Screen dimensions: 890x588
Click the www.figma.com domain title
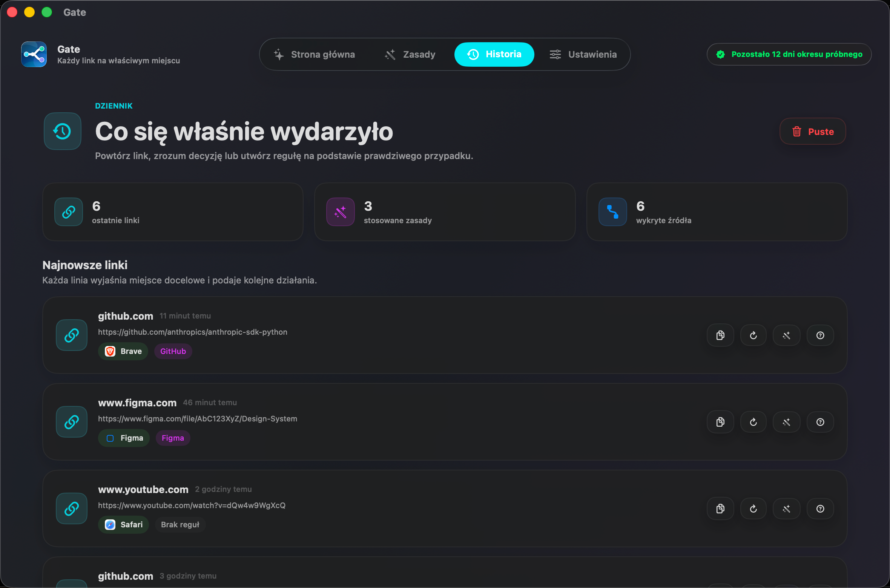pos(137,403)
